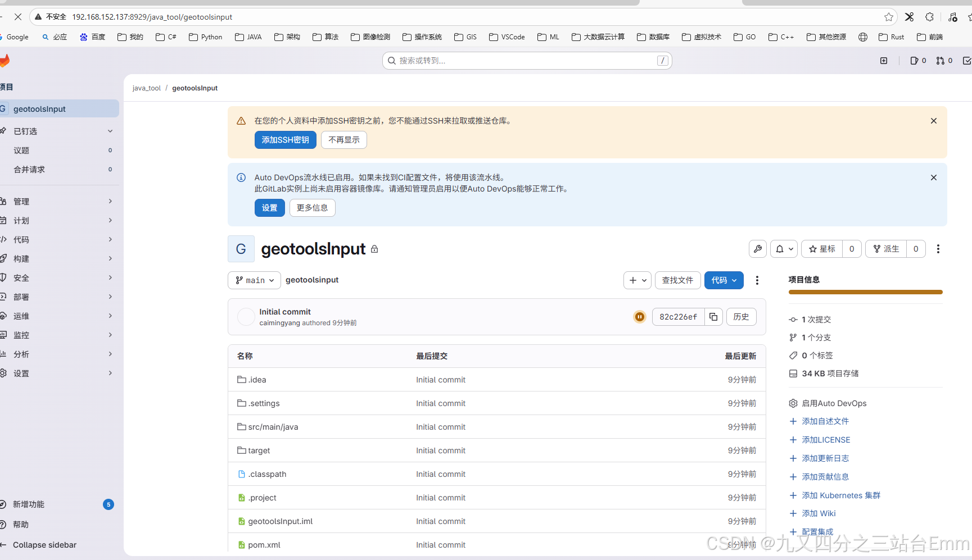Screen dimensions: 972x560
Task: Open the project actions kebab menu
Action: (938, 249)
